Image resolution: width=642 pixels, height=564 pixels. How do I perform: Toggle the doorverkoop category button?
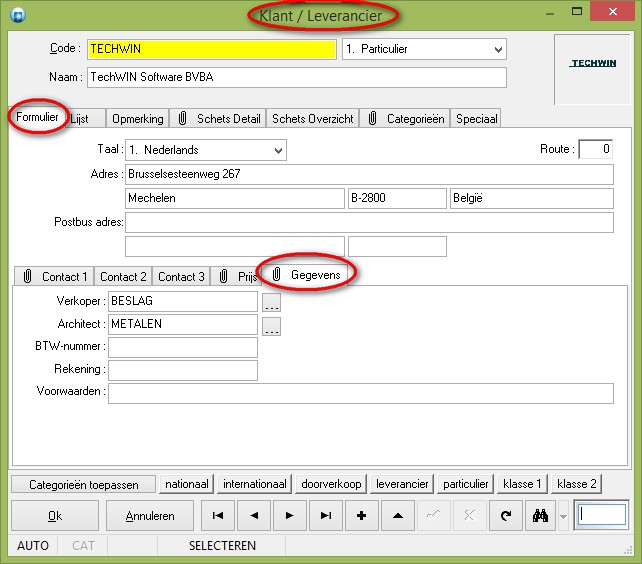coord(331,484)
